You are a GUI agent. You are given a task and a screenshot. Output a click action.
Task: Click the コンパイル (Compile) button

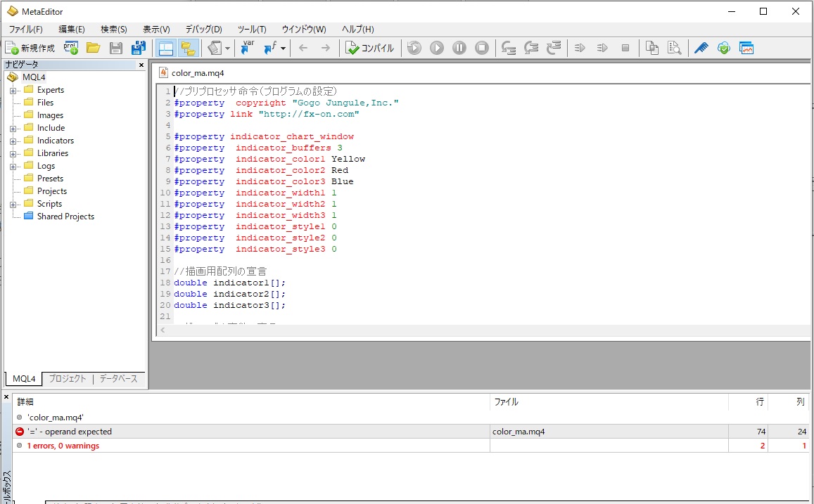pyautogui.click(x=371, y=48)
